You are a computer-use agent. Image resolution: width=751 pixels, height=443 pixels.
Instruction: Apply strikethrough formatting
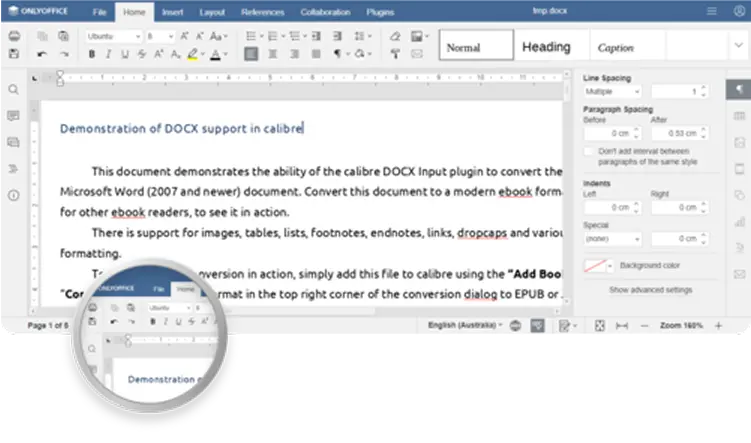142,54
